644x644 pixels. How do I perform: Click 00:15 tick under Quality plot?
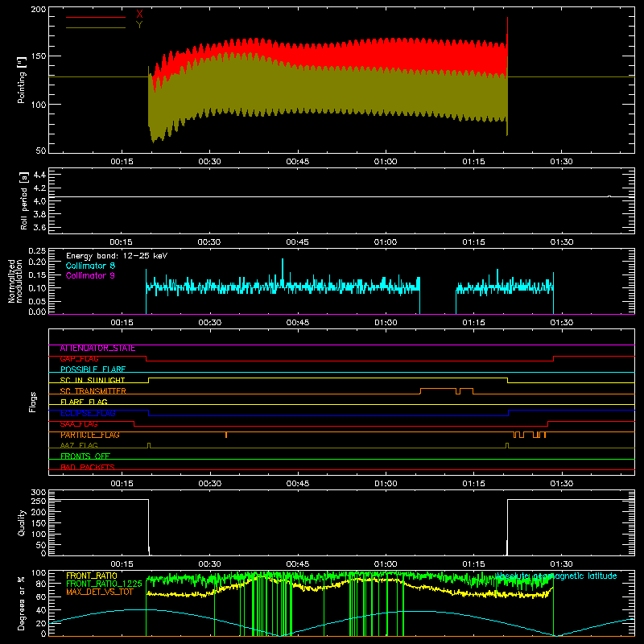[x=122, y=564]
